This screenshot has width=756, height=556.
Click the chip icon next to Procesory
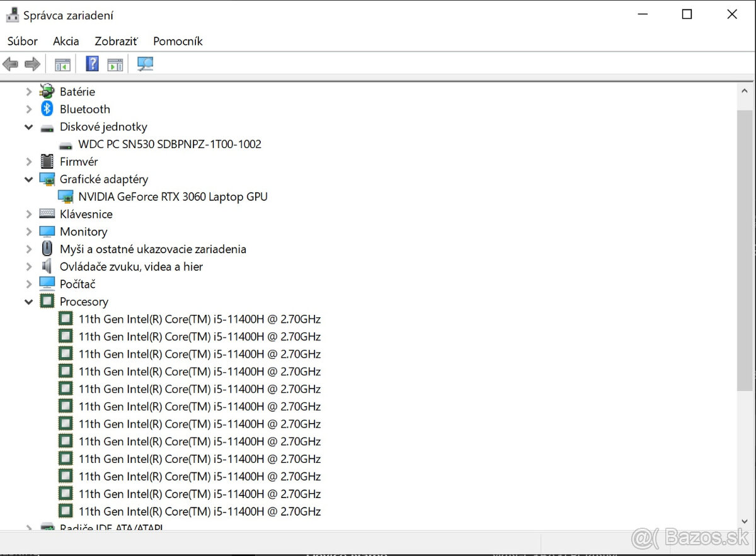pyautogui.click(x=47, y=301)
